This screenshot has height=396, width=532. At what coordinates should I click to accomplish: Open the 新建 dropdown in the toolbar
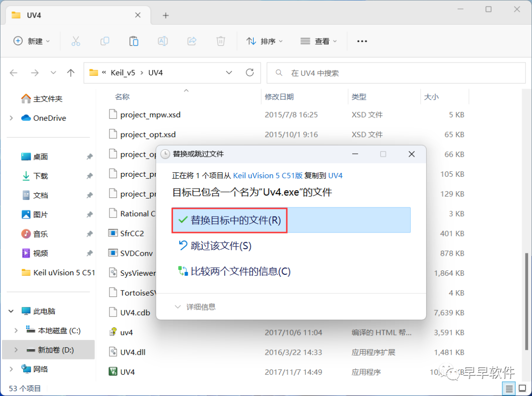(x=32, y=41)
